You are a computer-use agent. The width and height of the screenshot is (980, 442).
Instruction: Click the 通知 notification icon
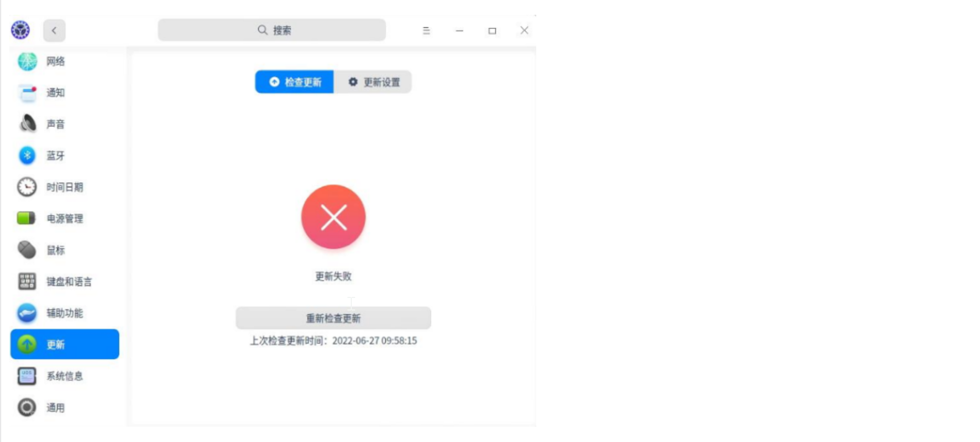click(27, 93)
